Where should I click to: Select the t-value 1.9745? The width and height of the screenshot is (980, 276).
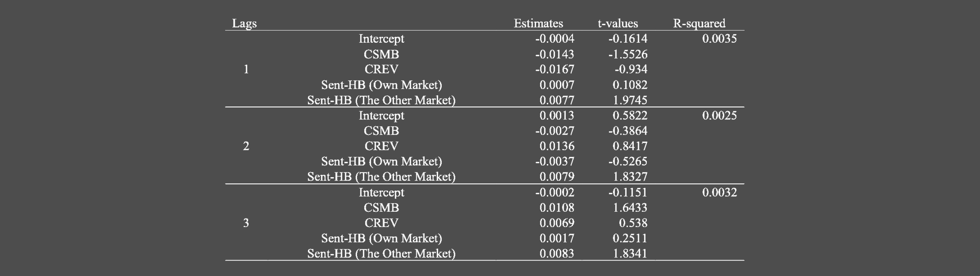629,100
